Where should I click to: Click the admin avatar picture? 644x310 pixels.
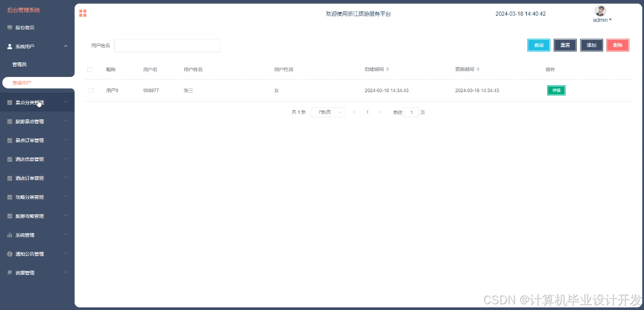[600, 10]
